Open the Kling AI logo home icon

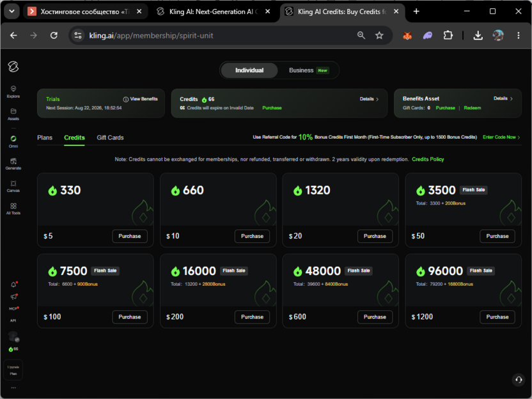(x=13, y=66)
